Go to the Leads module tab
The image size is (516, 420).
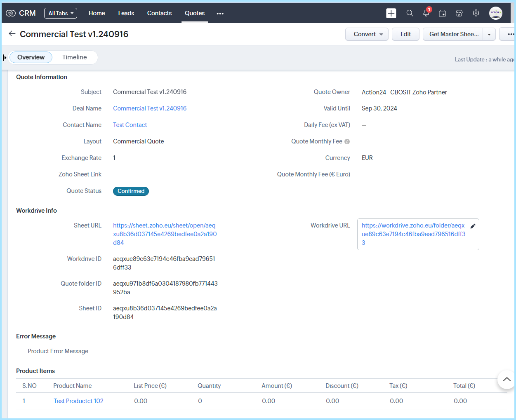pos(126,13)
